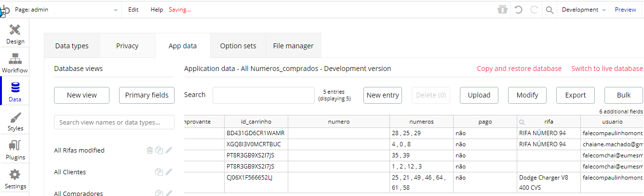Edit All Rifas modified view with pencil
Image resolution: width=644 pixels, height=196 pixels.
(169, 150)
